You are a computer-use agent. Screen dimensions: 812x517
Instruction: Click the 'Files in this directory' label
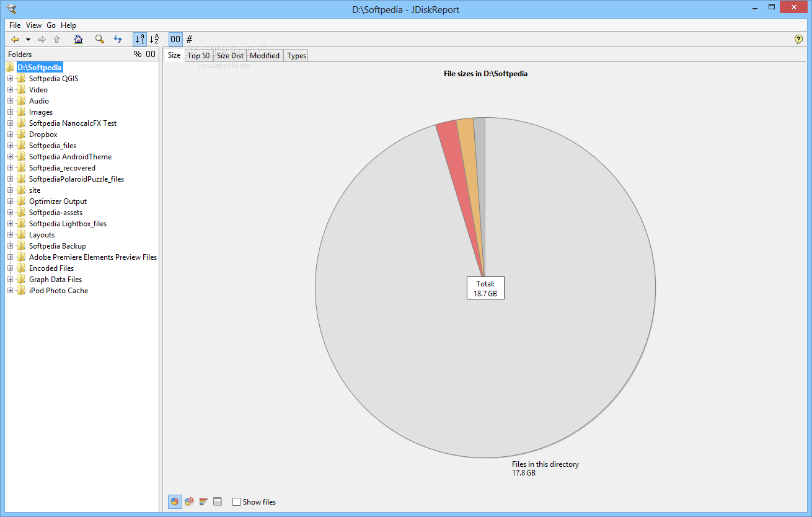click(x=545, y=464)
